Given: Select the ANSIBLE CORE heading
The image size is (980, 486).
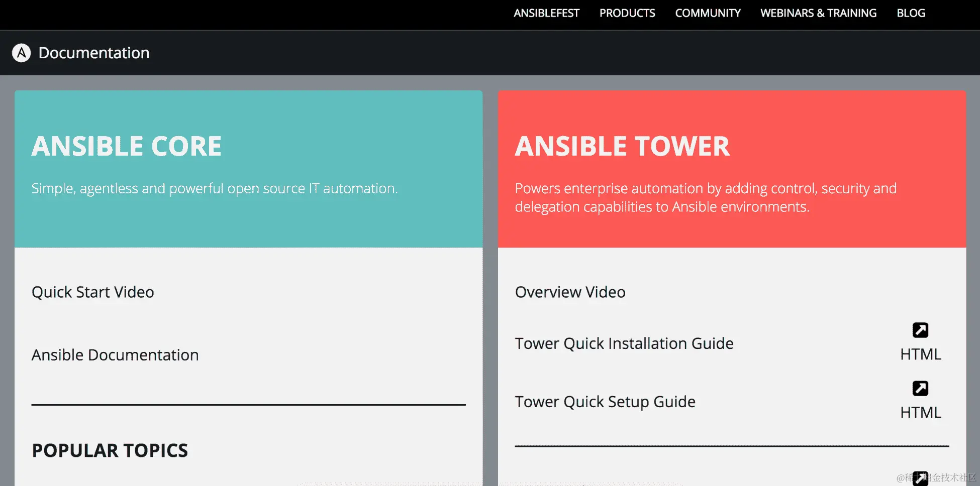Looking at the screenshot, I should click(x=127, y=146).
